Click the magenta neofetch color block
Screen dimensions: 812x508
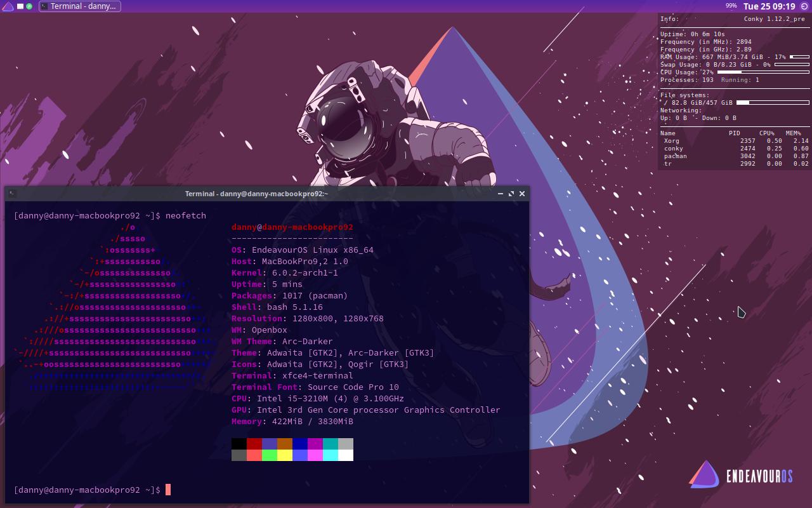pyautogui.click(x=315, y=444)
